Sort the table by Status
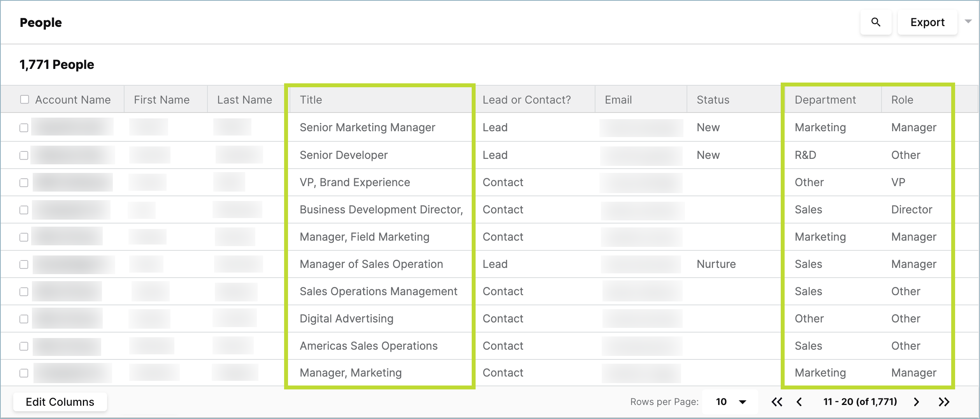Viewport: 980px width, 419px height. [x=712, y=99]
